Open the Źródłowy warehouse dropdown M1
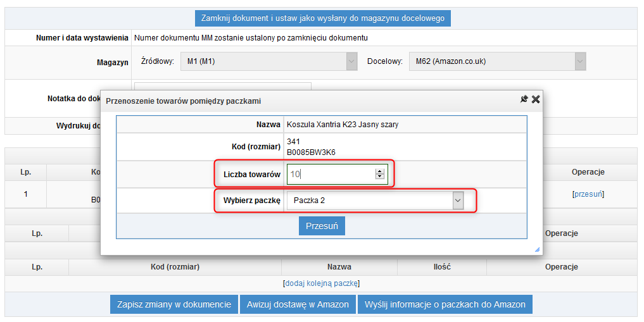Screen dimensions: 644x322 (269, 61)
